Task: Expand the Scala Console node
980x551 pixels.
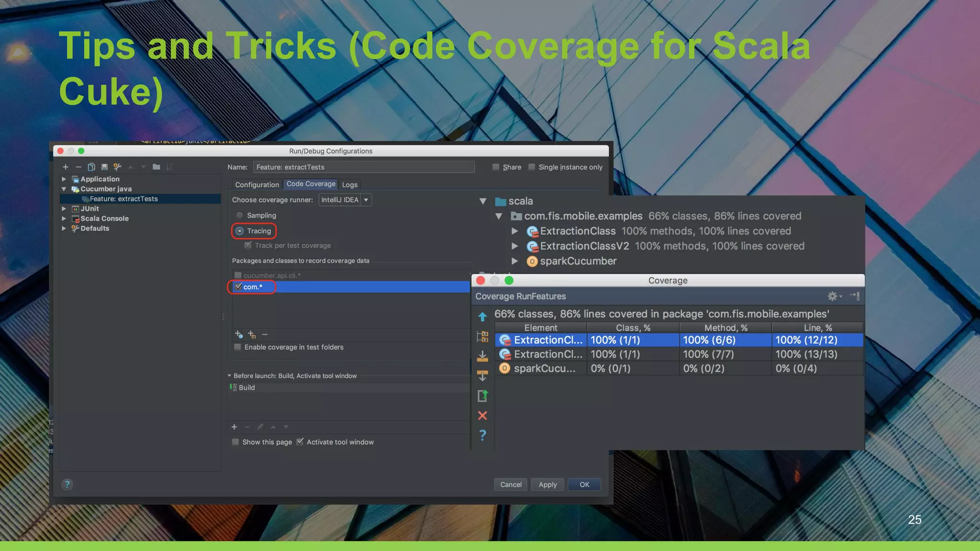Action: (64, 219)
